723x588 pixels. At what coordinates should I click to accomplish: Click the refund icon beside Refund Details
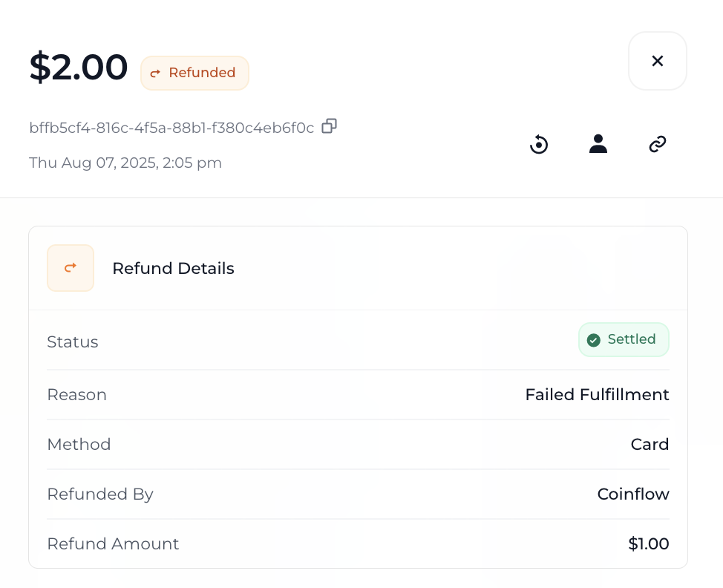[71, 267]
